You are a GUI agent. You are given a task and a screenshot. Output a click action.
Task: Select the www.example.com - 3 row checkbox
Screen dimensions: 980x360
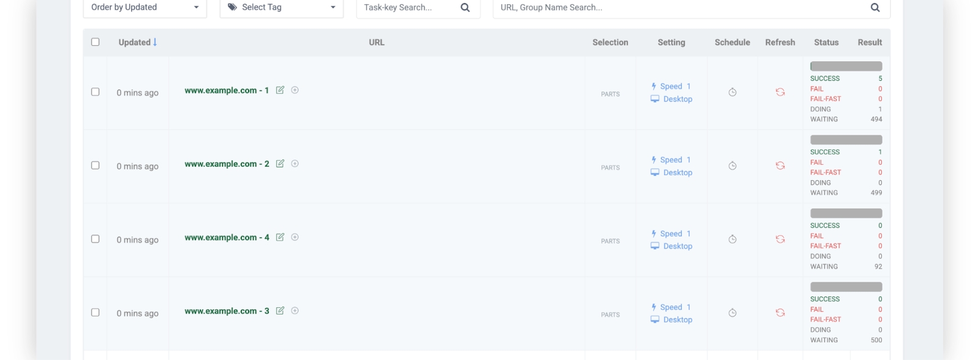pos(95,312)
